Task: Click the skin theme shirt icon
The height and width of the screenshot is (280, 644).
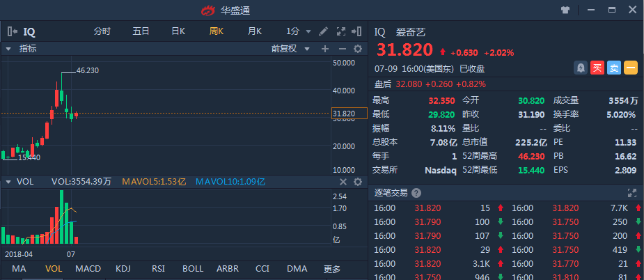Action: click(x=565, y=10)
